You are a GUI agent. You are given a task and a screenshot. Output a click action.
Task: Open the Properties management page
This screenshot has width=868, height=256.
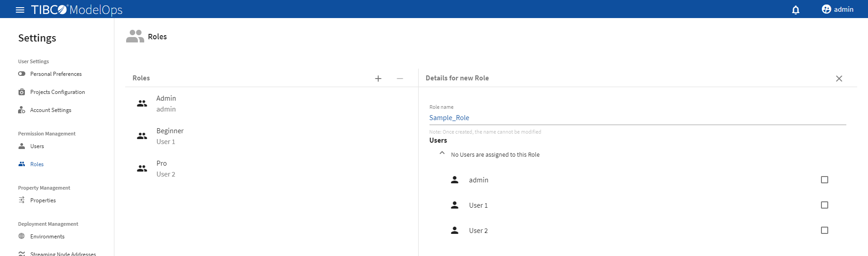[43, 200]
